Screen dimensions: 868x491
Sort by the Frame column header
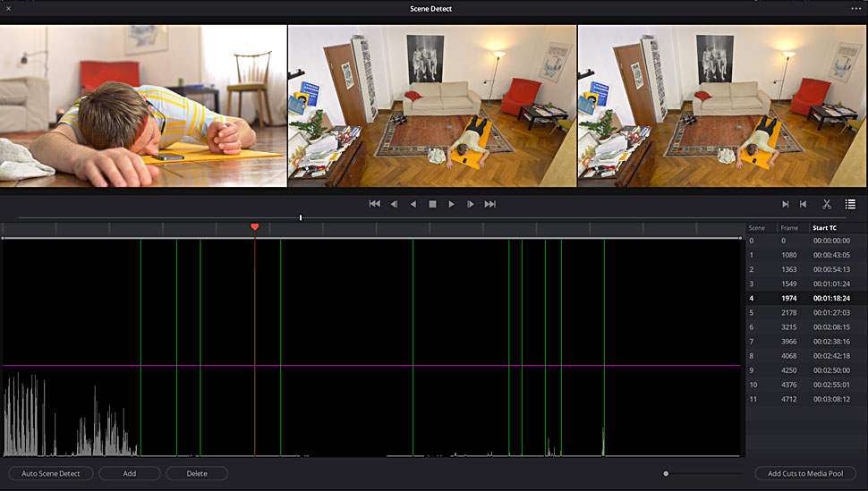click(789, 227)
